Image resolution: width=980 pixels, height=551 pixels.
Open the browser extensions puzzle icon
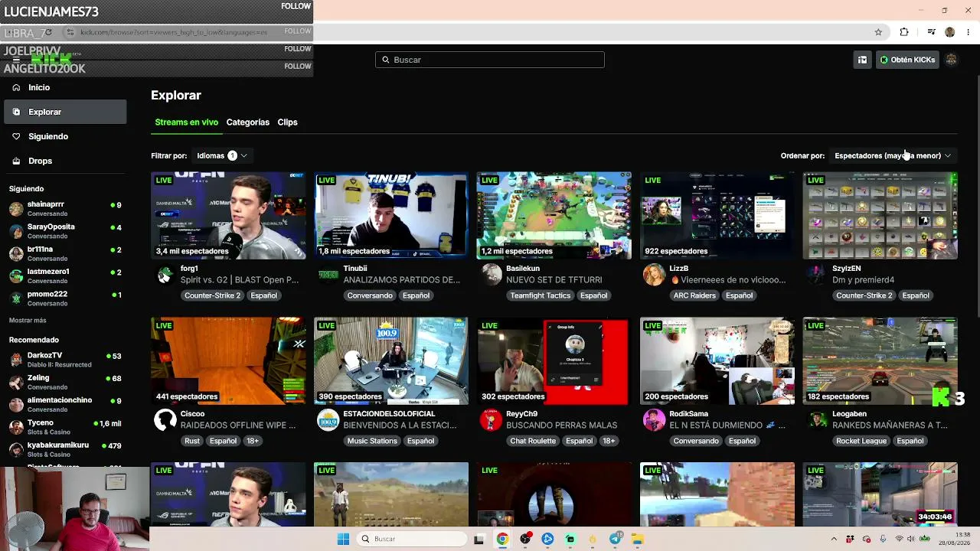904,32
